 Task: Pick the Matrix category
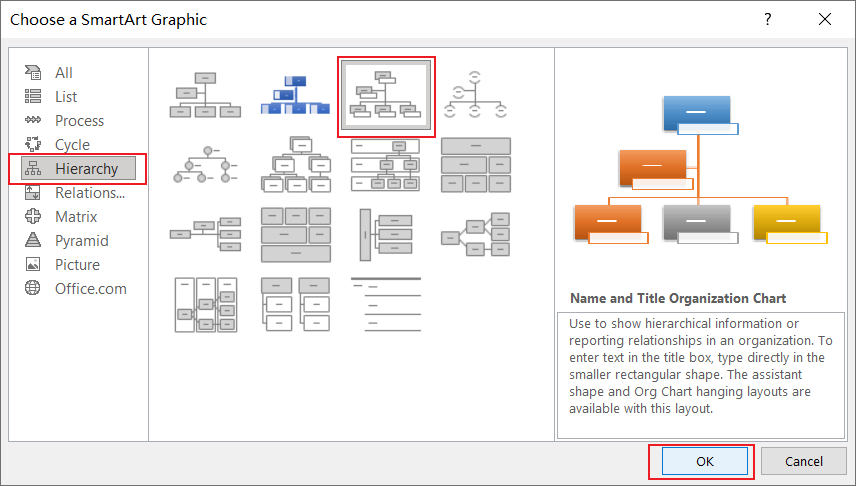click(77, 217)
